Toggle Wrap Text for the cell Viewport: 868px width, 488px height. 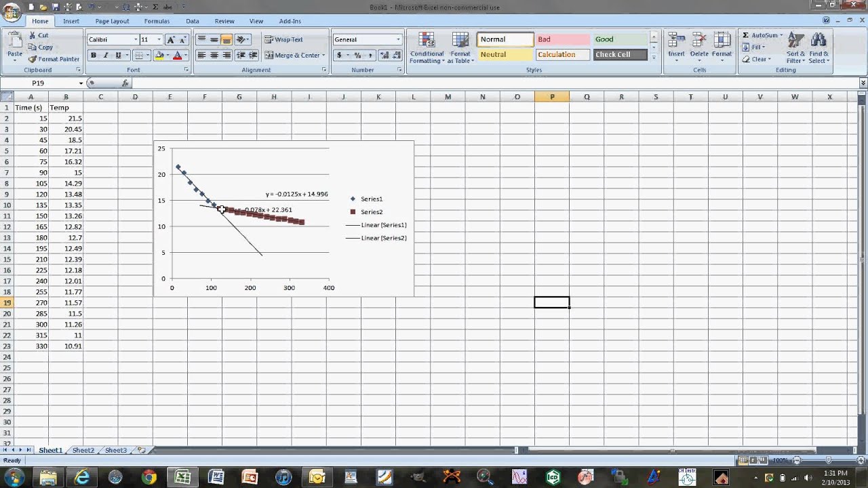283,39
